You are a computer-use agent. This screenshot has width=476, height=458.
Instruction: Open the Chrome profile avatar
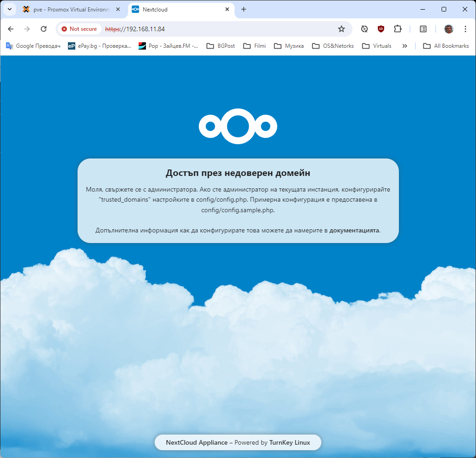tap(448, 29)
